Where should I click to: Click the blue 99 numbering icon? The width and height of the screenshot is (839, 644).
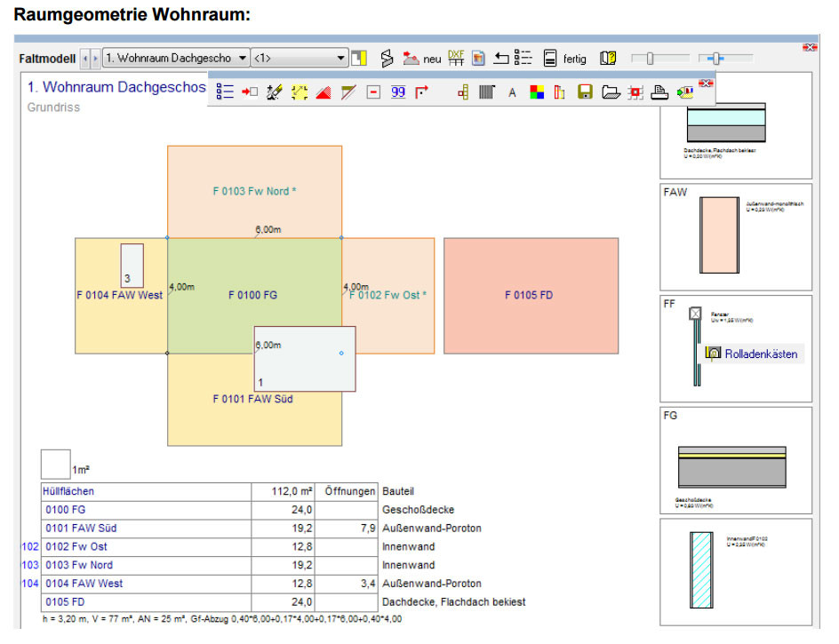[x=397, y=92]
